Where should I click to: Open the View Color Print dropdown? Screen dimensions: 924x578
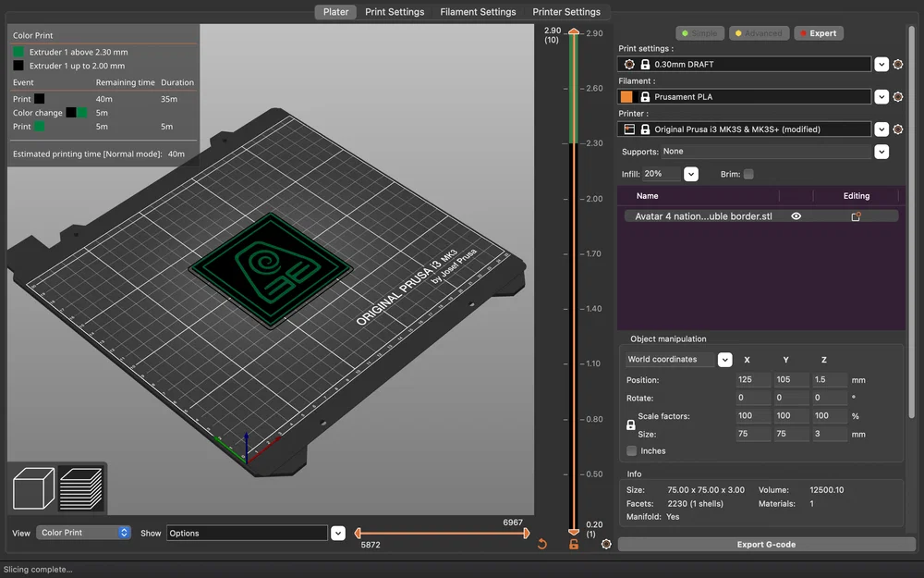pyautogui.click(x=83, y=533)
